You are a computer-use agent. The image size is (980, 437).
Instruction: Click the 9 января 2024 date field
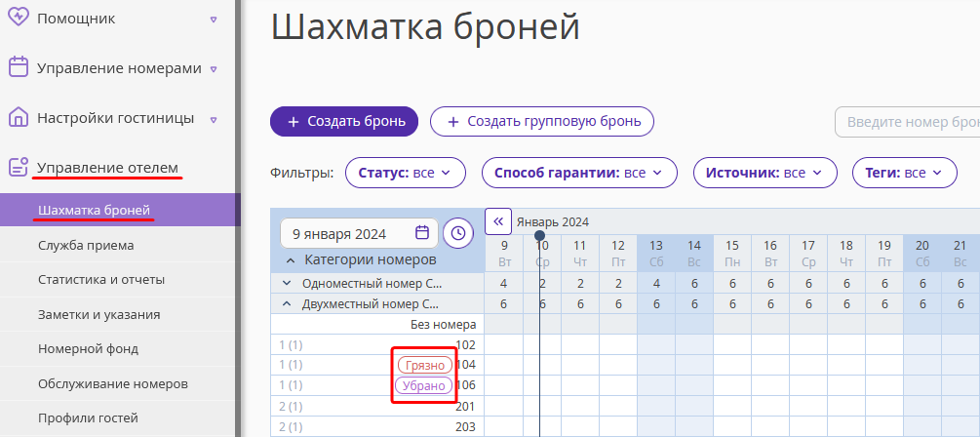tap(358, 234)
